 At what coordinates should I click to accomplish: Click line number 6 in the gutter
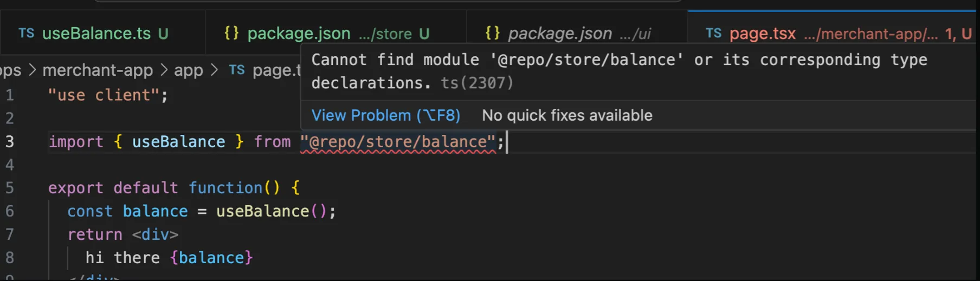(10, 211)
